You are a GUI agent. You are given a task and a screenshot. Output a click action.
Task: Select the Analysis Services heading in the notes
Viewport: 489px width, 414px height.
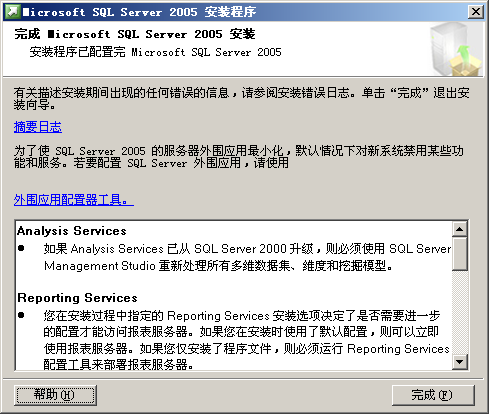[72, 231]
